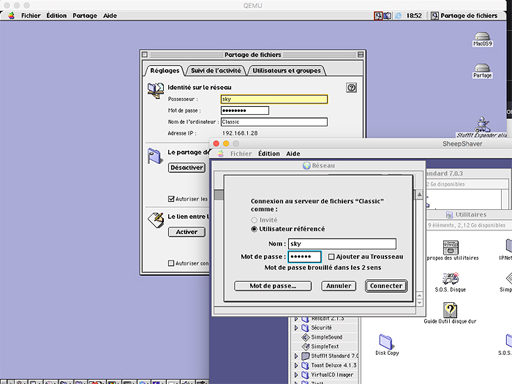Screen dimensions: 512x384
Task: Click the Désactiver button
Action: pyautogui.click(x=187, y=168)
